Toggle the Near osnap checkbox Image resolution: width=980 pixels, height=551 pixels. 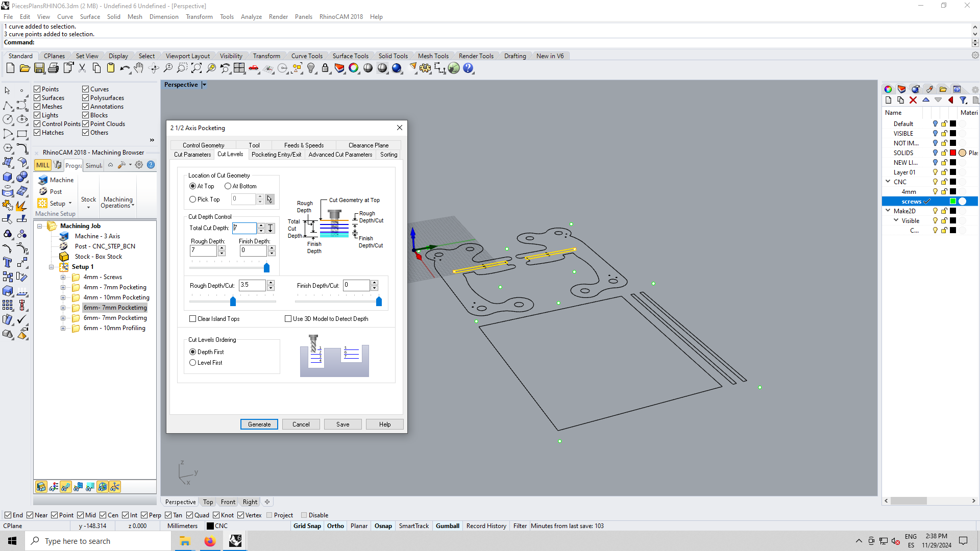coord(30,515)
